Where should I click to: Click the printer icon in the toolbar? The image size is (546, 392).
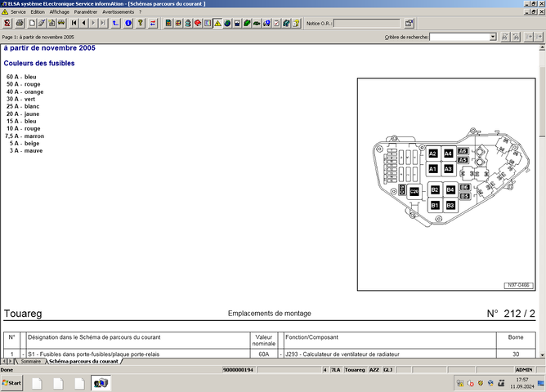20,24
